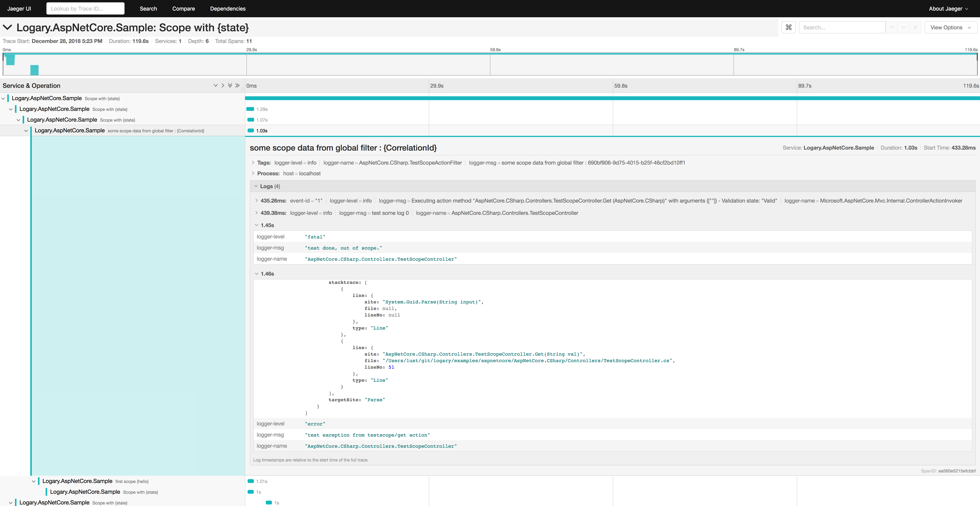
Task: Expand the Tags section of the span
Action: coord(253,163)
